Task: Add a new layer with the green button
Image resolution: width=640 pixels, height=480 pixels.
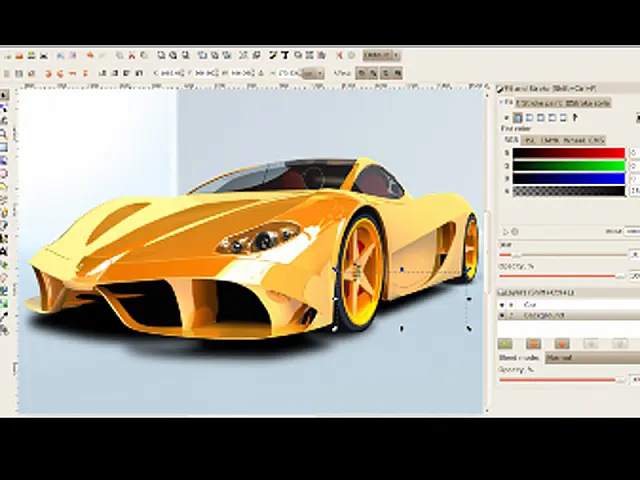Action: click(505, 344)
